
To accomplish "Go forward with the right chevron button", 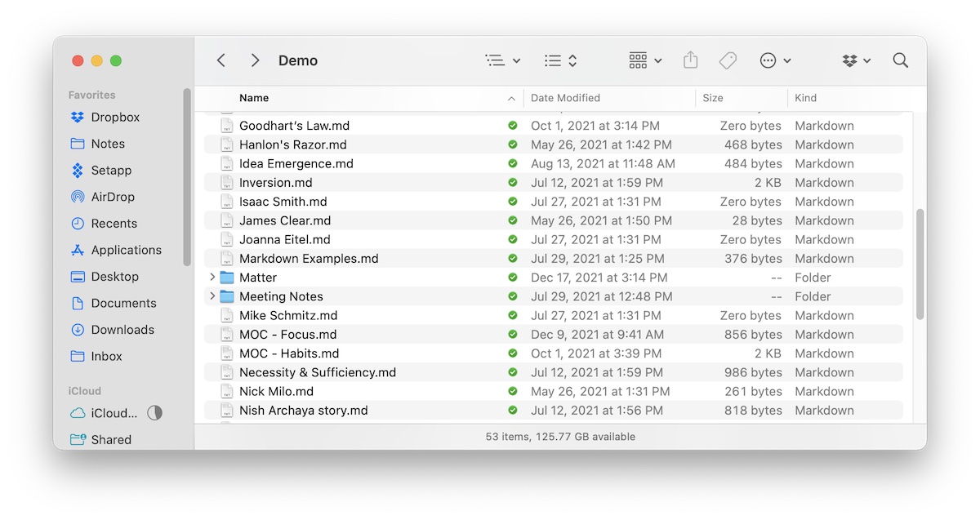I will tap(256, 60).
